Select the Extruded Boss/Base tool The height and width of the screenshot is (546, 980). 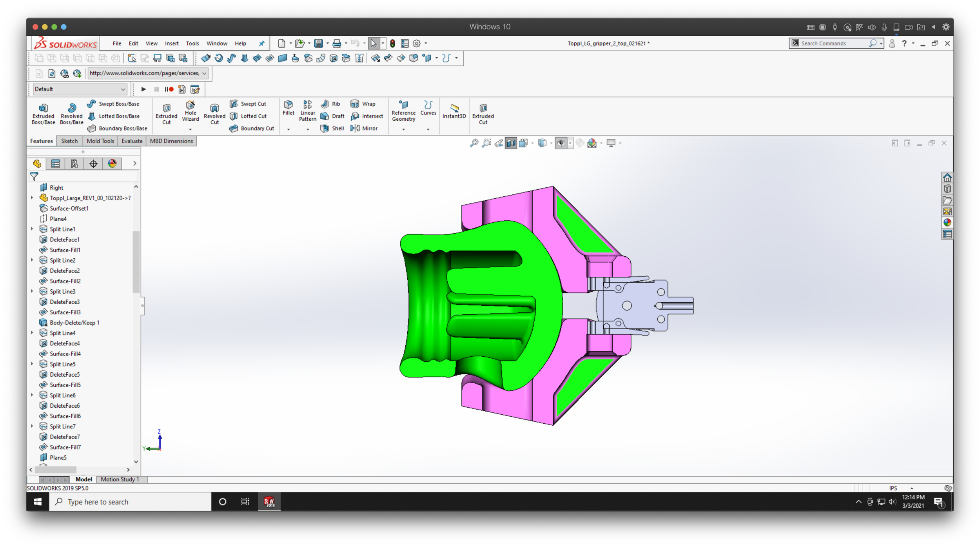[43, 114]
